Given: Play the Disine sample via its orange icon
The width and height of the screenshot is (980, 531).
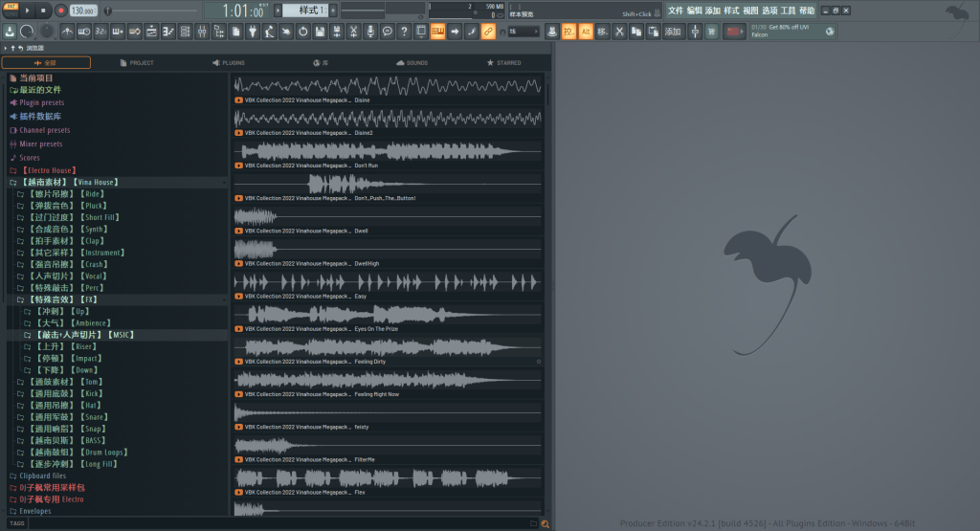Looking at the screenshot, I should [x=238, y=100].
